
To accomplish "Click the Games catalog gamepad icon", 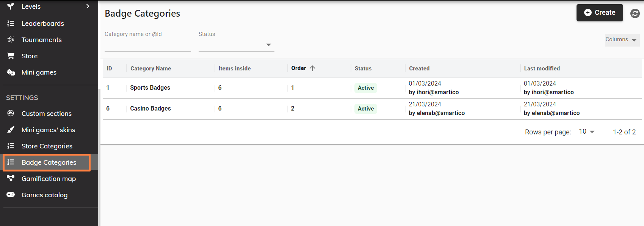I will pos(11,195).
